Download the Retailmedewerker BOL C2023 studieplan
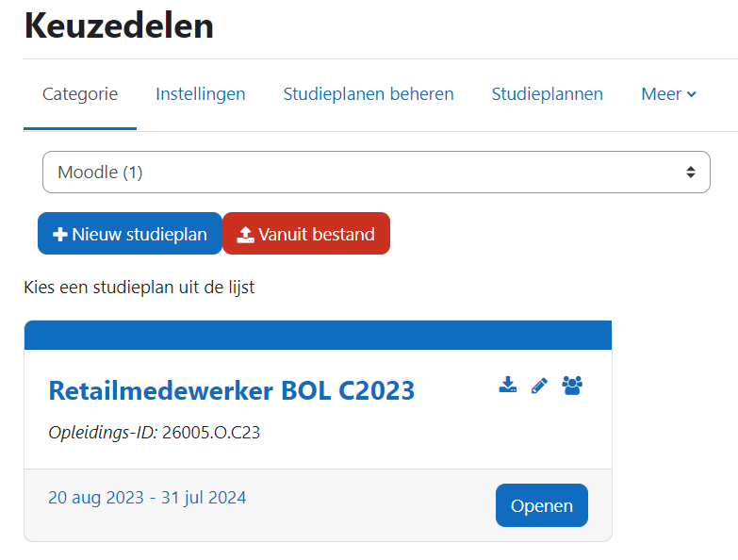This screenshot has width=738, height=560. coord(508,385)
